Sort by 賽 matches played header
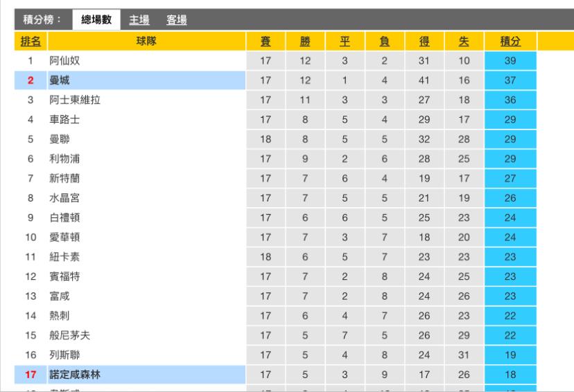The image size is (574, 392). tap(265, 42)
